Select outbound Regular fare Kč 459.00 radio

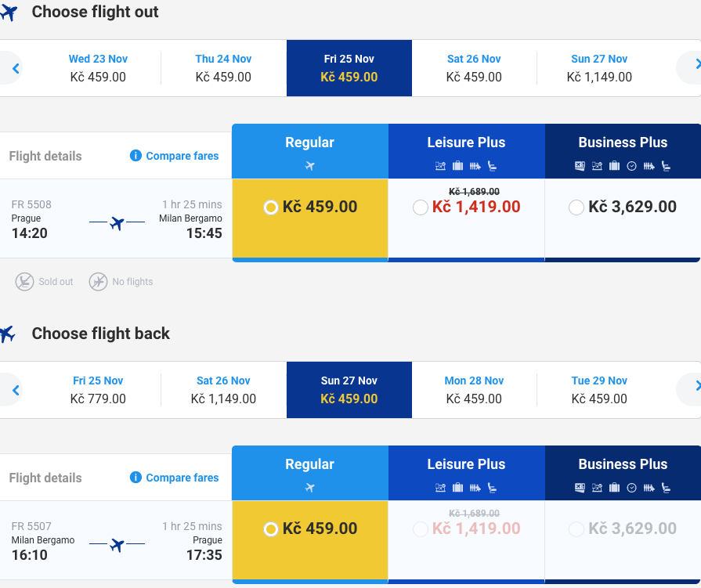[270, 207]
